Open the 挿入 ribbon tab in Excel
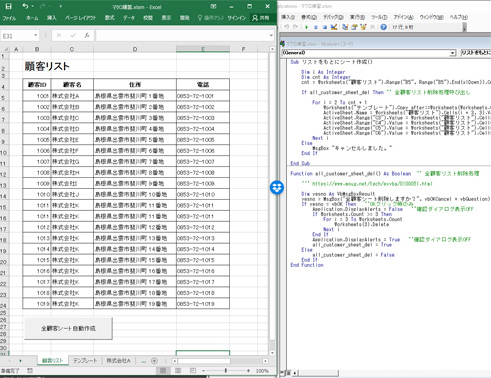Screen dimensions: 491x378 click(52, 18)
